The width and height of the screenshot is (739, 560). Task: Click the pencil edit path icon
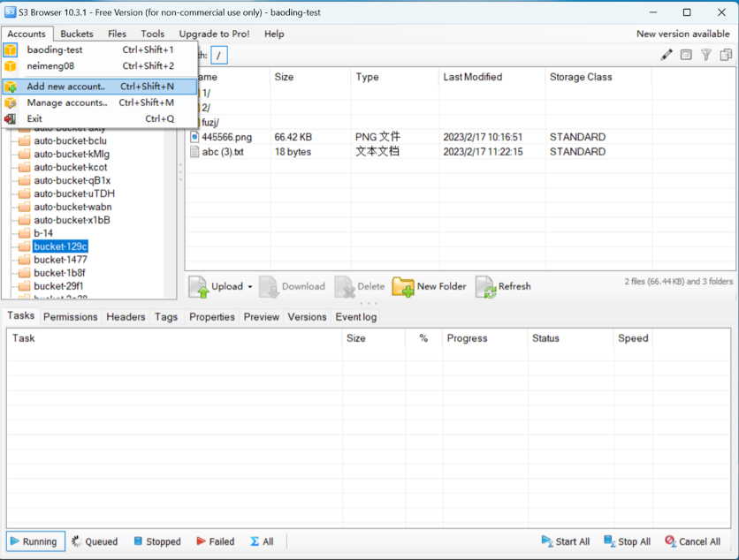click(667, 55)
